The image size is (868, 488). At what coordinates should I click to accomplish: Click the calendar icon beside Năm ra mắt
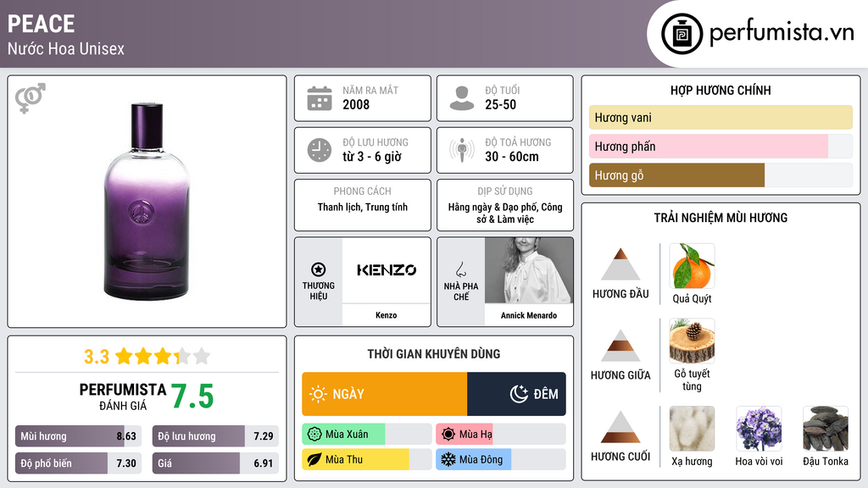tap(320, 98)
